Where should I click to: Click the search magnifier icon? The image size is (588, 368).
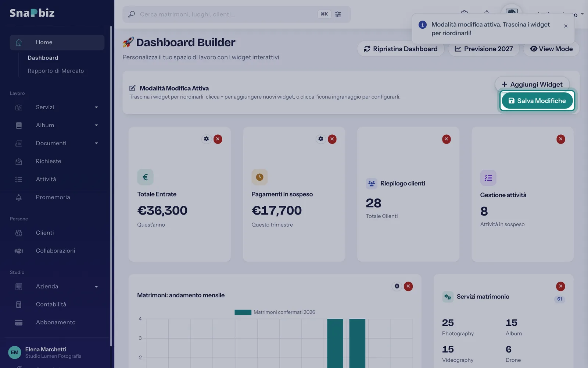pyautogui.click(x=131, y=14)
